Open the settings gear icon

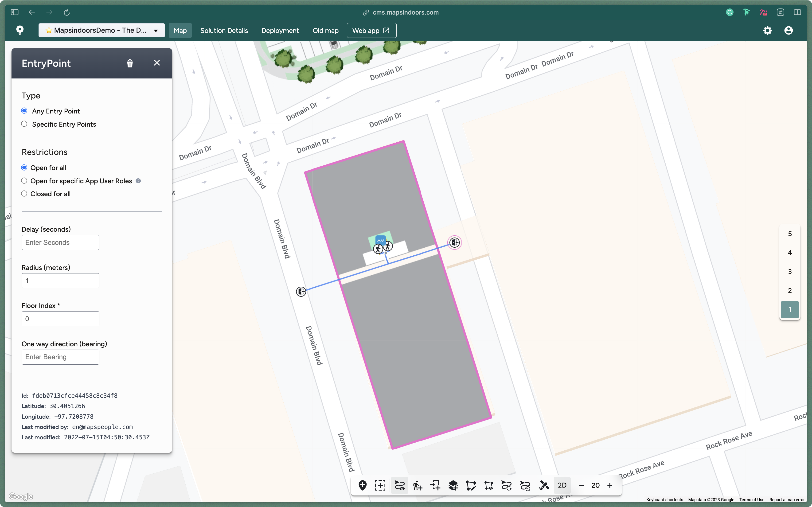click(x=767, y=31)
